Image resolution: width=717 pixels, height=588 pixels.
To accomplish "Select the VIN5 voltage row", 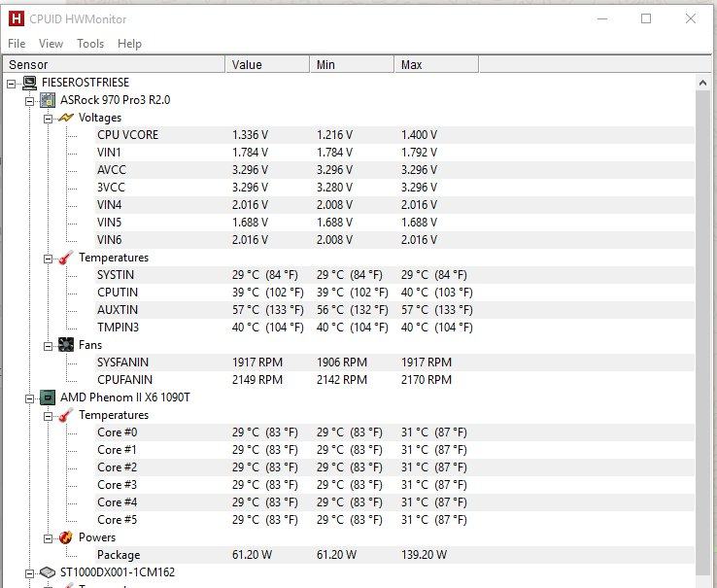I will coord(394,222).
